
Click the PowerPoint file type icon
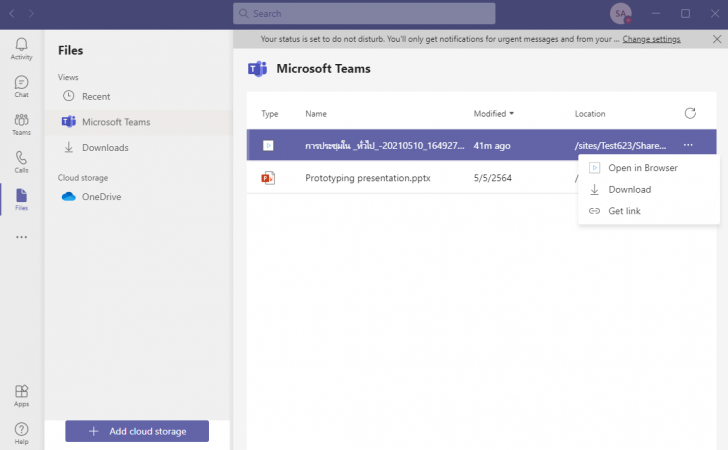[x=268, y=178]
